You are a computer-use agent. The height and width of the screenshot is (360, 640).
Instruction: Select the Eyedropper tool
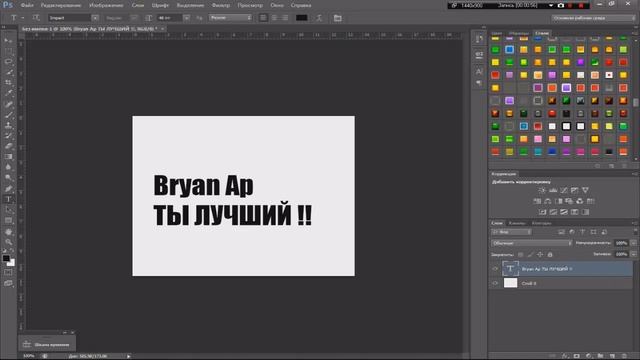(x=8, y=93)
